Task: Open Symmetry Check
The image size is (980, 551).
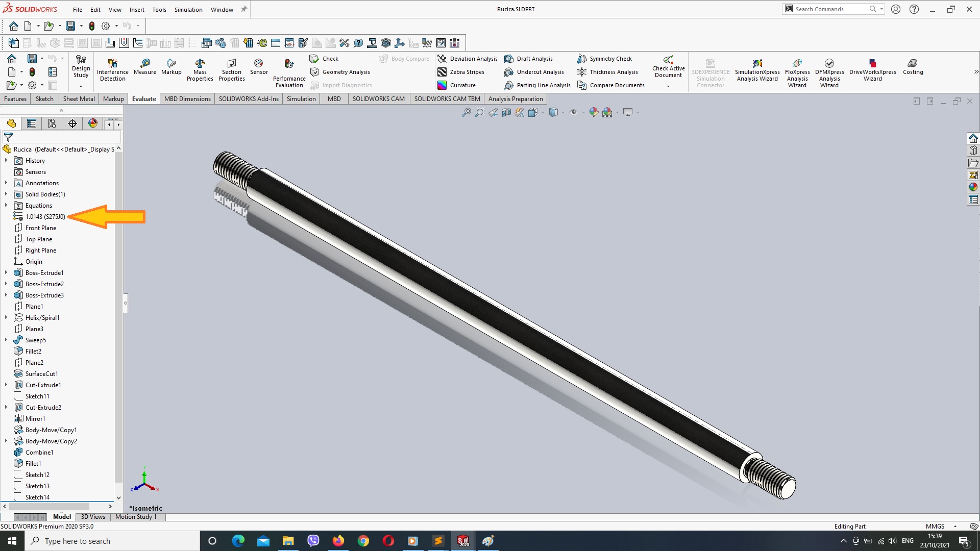Action: click(x=605, y=59)
